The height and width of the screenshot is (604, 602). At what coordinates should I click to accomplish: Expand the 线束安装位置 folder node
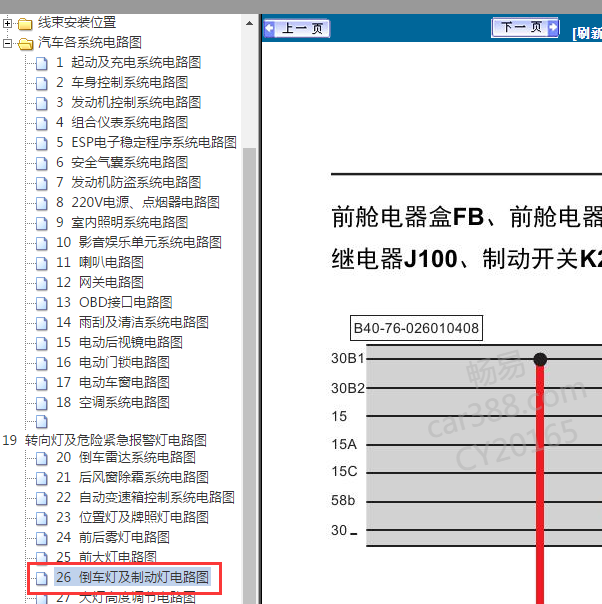pyautogui.click(x=7, y=24)
